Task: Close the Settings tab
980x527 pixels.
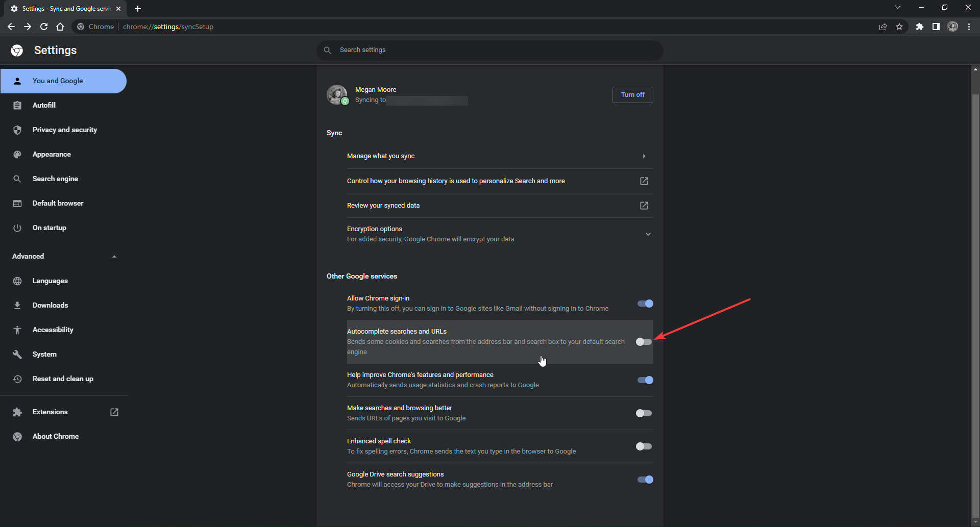Action: click(118, 9)
